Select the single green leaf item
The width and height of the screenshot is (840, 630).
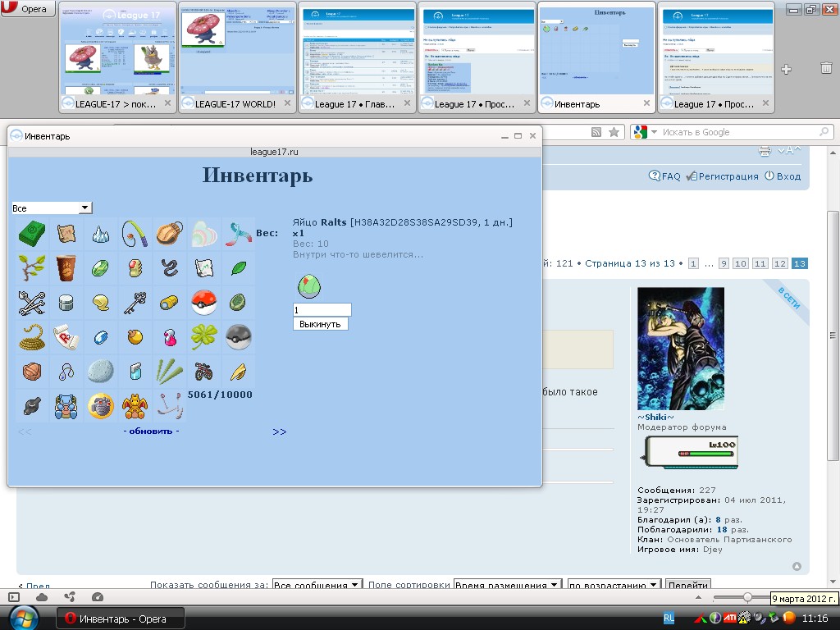239,268
